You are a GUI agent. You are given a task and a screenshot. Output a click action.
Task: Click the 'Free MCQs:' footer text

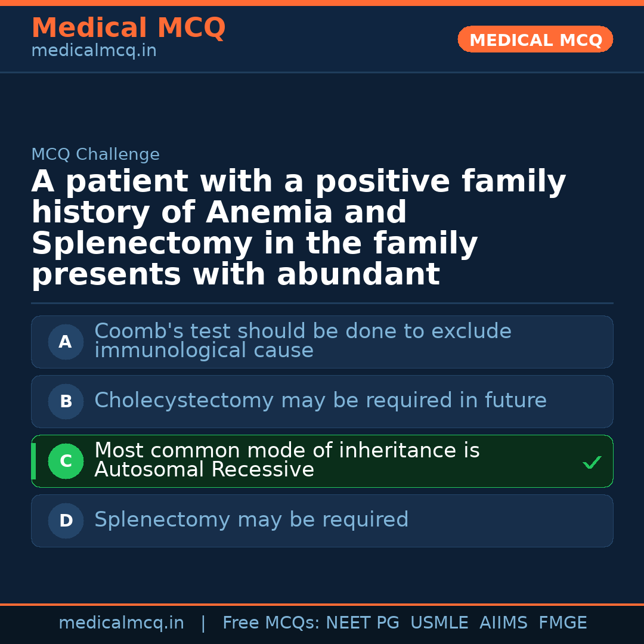[271, 623]
